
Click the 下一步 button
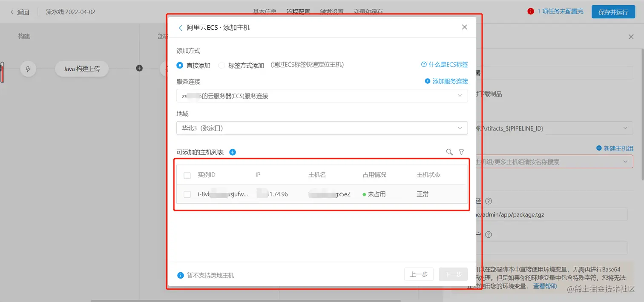click(x=453, y=274)
